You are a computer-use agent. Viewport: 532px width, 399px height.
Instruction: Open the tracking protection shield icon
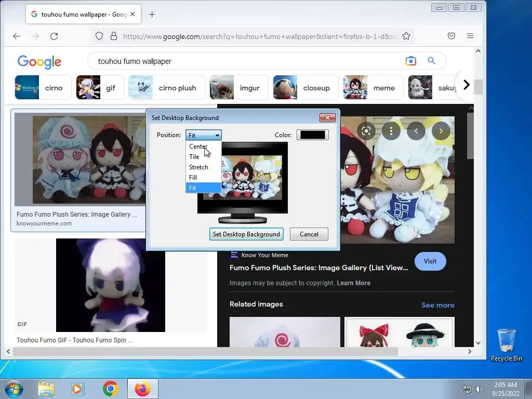point(99,36)
